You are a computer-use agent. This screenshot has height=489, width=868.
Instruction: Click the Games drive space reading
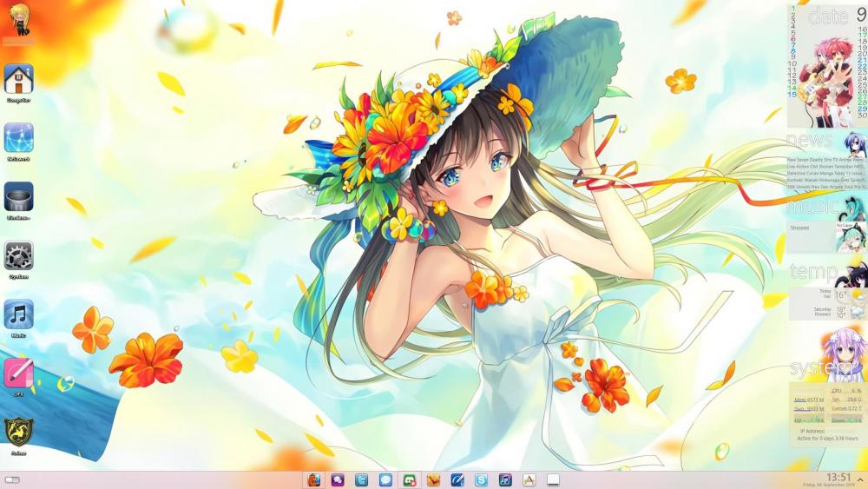pyautogui.click(x=846, y=409)
